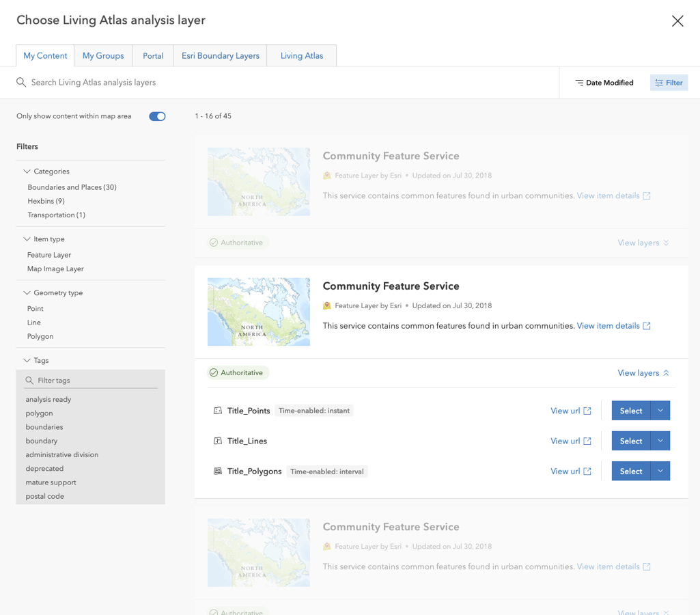Screen dimensions: 700x615
Task: Open the Select dropdown arrow for Title_Points
Action: [x=660, y=411]
